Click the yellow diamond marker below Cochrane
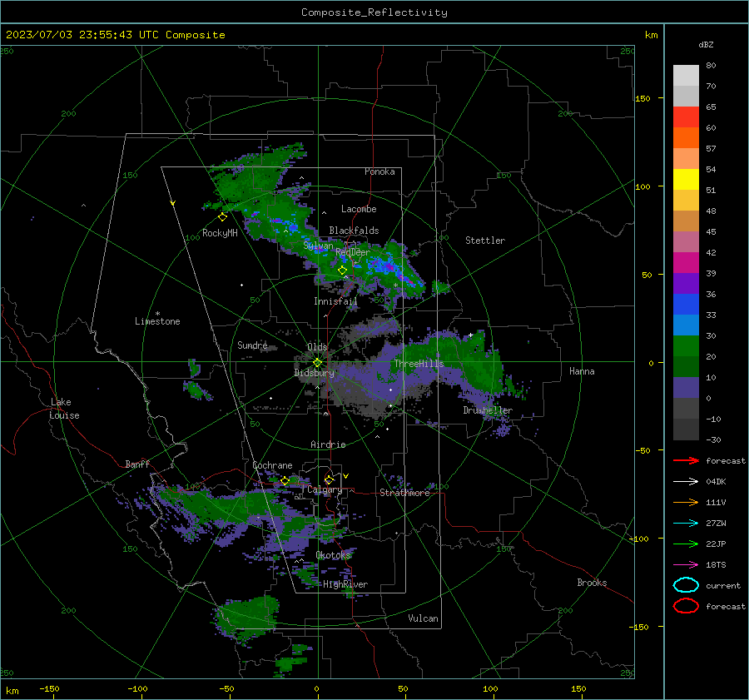749x700 pixels. pos(285,480)
